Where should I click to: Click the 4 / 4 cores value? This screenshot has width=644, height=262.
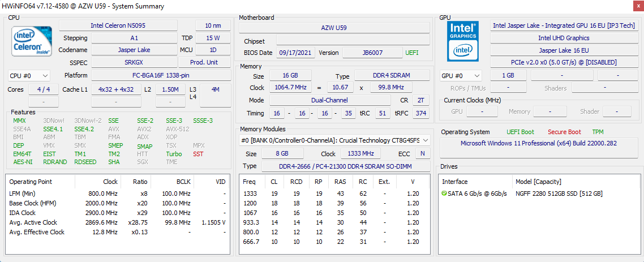44,89
